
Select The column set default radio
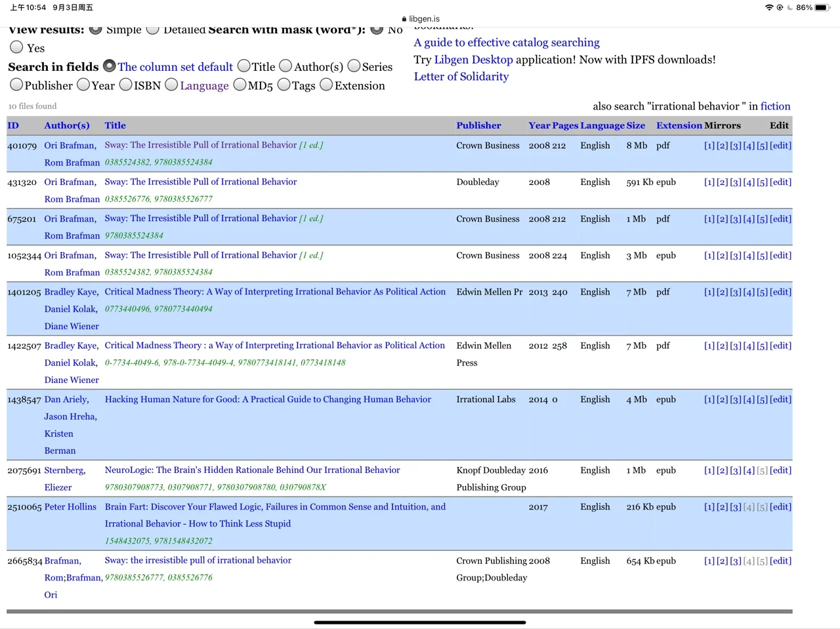110,66
